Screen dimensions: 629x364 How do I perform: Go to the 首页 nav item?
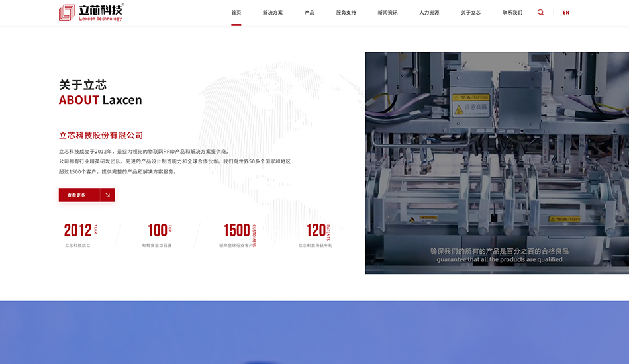236,13
